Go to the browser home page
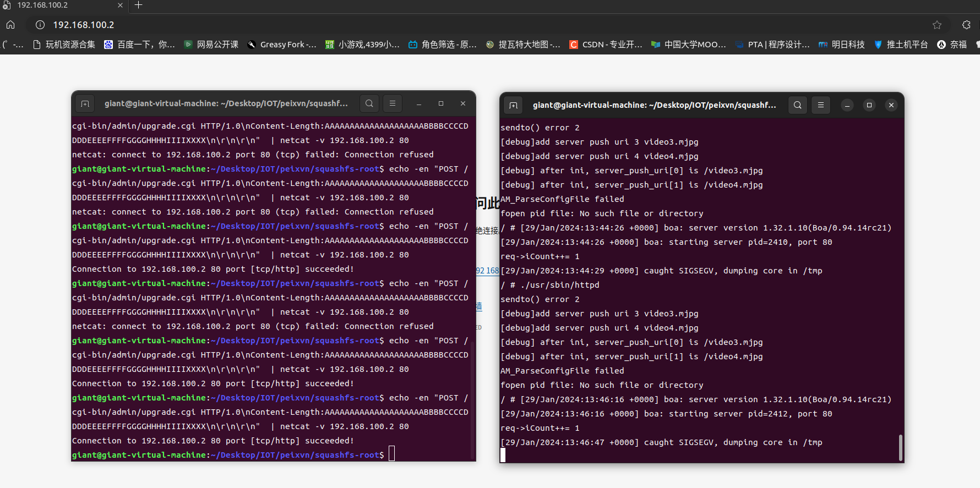The width and height of the screenshot is (980, 488). (10, 25)
